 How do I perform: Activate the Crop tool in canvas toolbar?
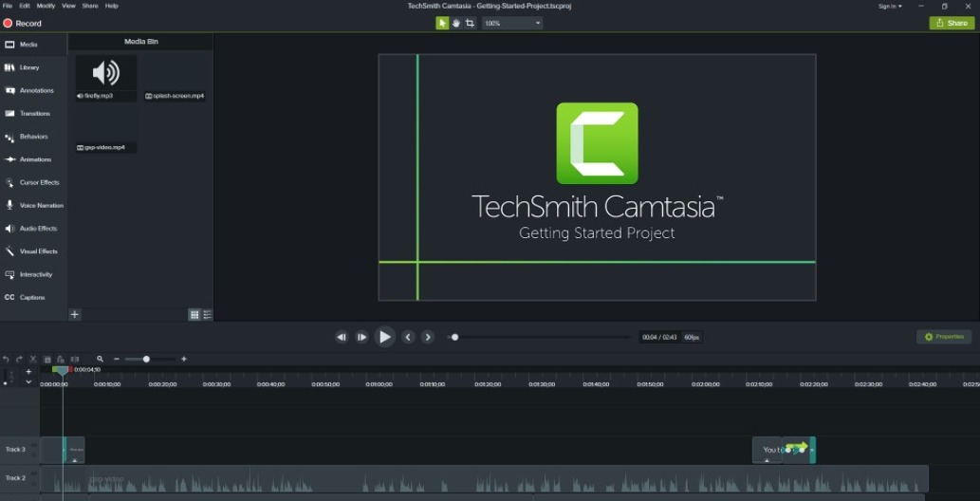[x=470, y=23]
